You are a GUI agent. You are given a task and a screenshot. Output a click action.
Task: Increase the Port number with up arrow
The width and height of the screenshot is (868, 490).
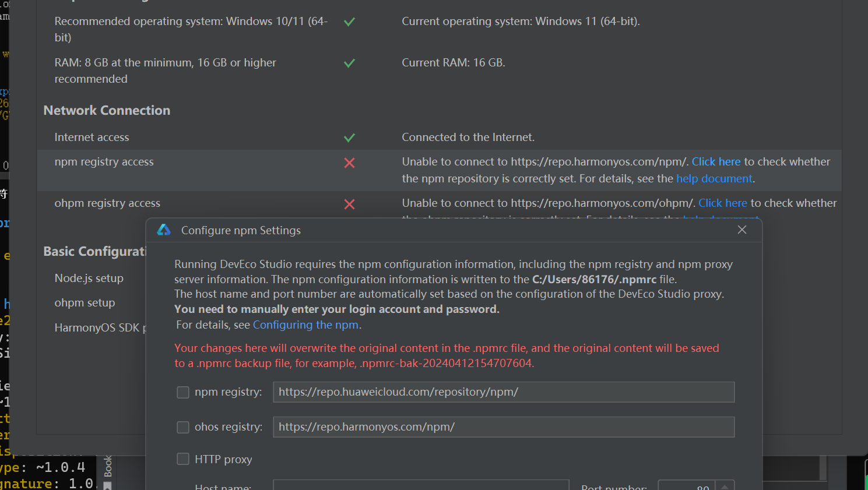point(725,486)
